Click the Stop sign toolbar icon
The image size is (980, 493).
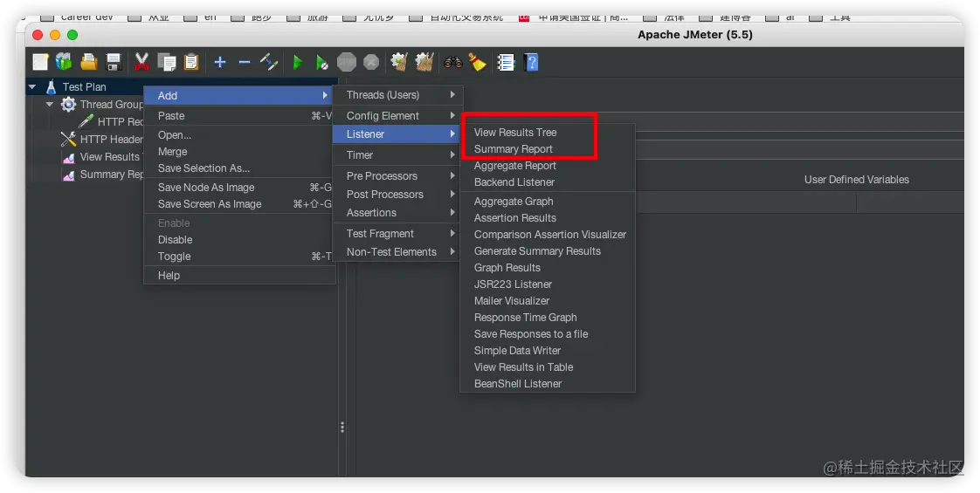[x=346, y=63]
